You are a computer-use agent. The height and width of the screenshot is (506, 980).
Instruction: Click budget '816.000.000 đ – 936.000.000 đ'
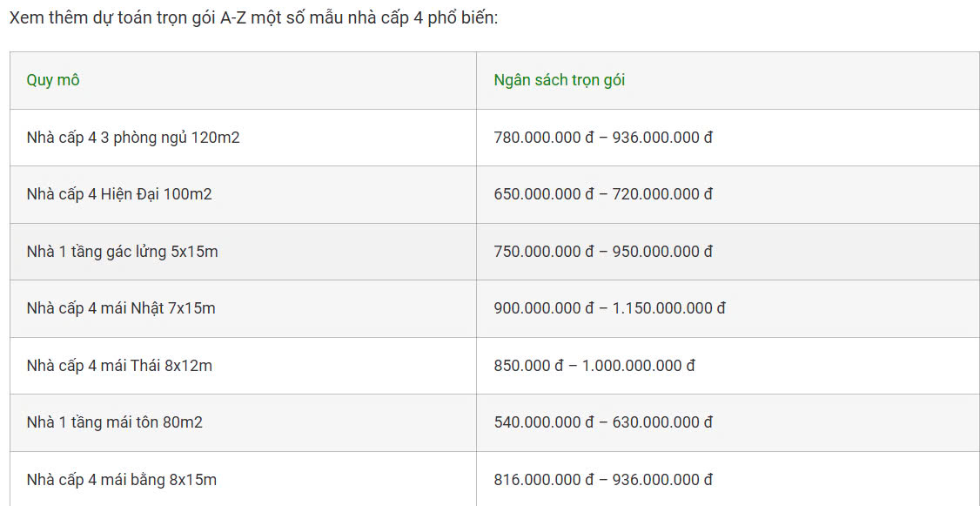pos(603,481)
